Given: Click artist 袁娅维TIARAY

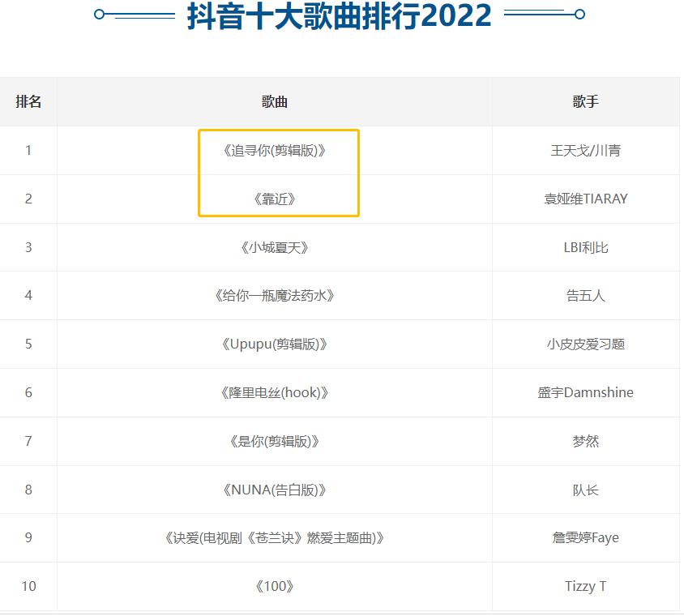Looking at the screenshot, I should [x=586, y=199].
